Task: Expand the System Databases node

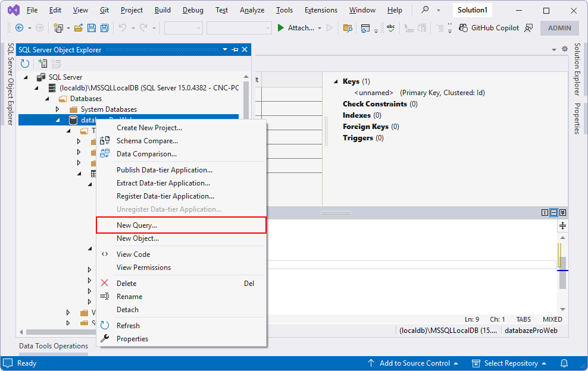Action: pyautogui.click(x=57, y=109)
